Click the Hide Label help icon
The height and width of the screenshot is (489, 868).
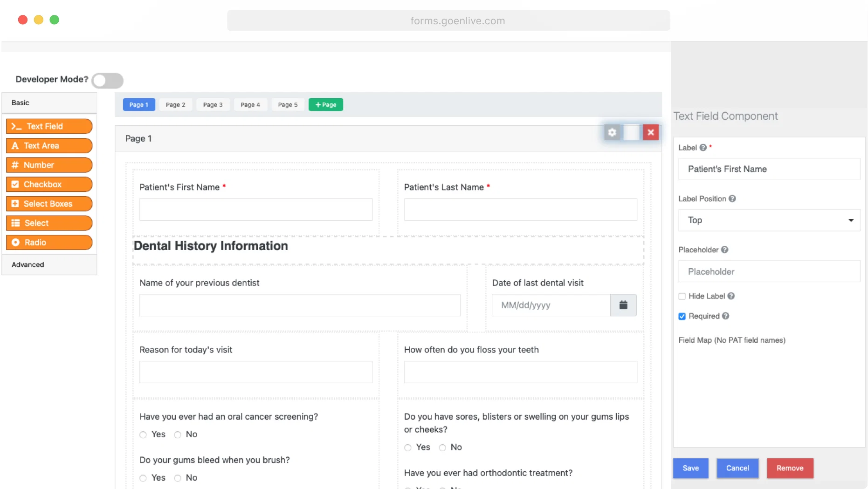731,296
